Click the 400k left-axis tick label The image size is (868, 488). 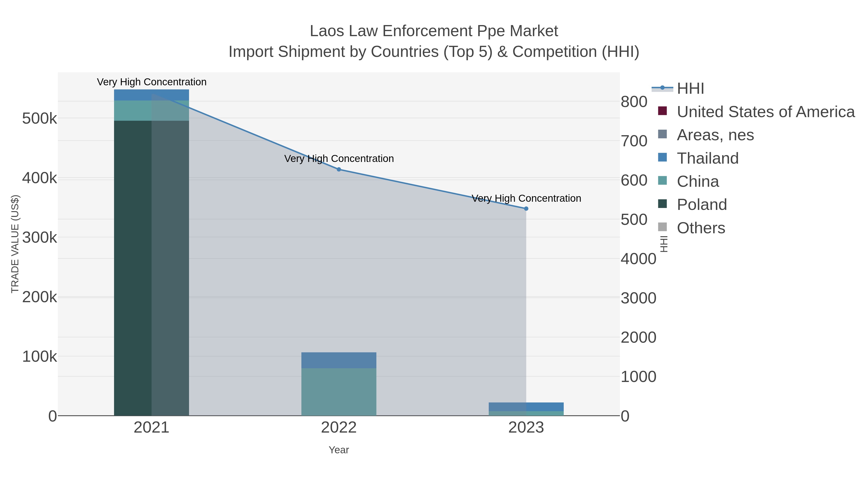(40, 178)
